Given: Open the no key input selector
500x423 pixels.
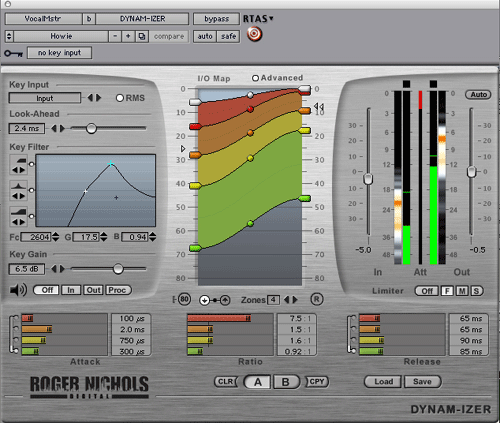Looking at the screenshot, I should (59, 53).
